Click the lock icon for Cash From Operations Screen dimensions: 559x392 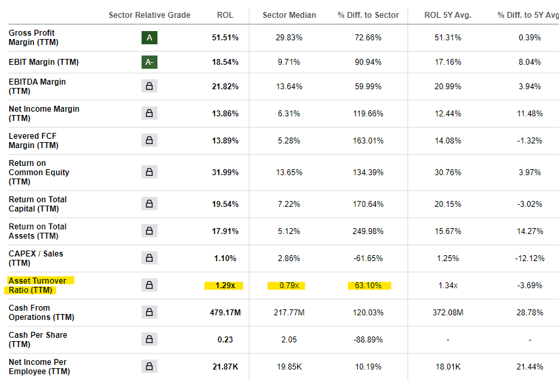click(x=150, y=312)
